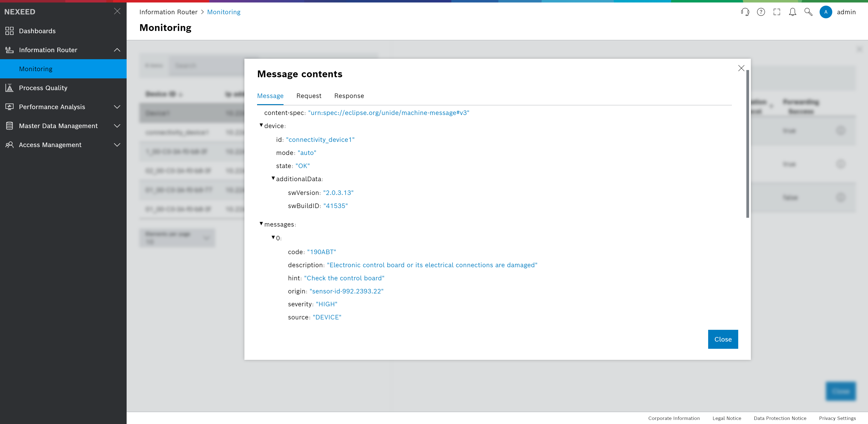Click the hint "Check the control board"
Viewport: 868px width, 424px height.
click(x=344, y=279)
